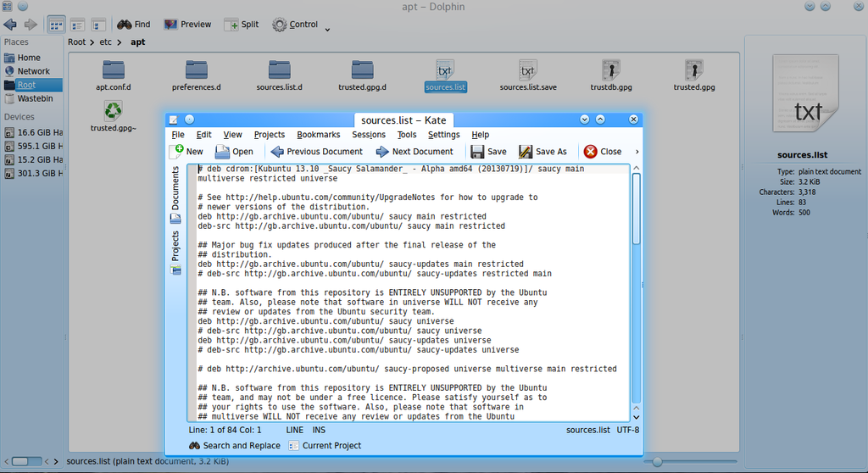868x473 pixels.
Task: Click Dolphin's Find binoculars icon
Action: point(125,25)
